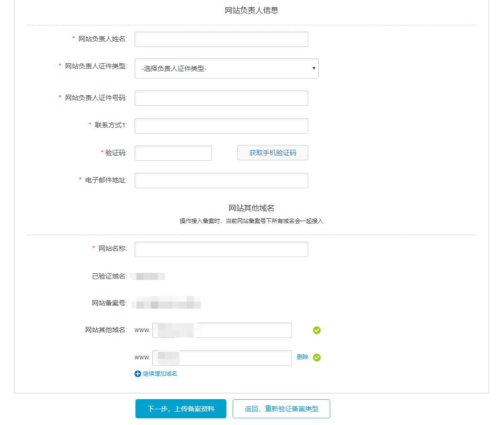
Task: Click into the 联系方式1 field
Action: coord(221,125)
